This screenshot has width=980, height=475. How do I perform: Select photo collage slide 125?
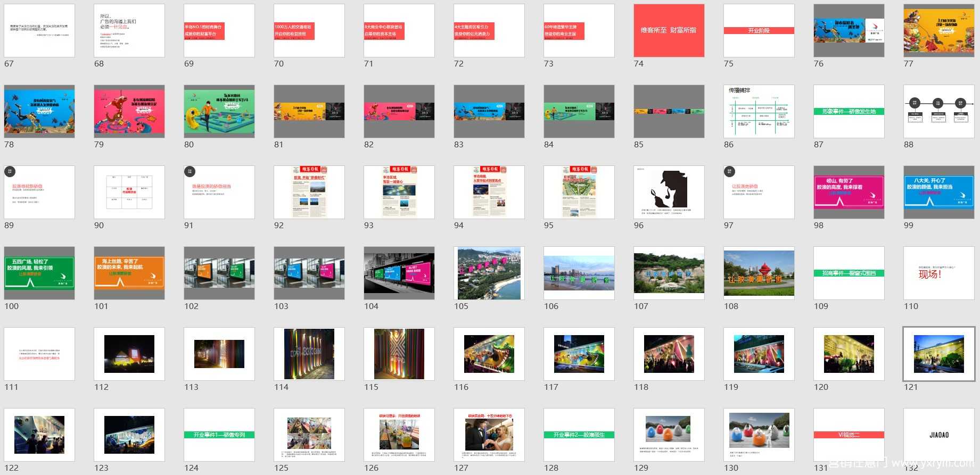309,435
